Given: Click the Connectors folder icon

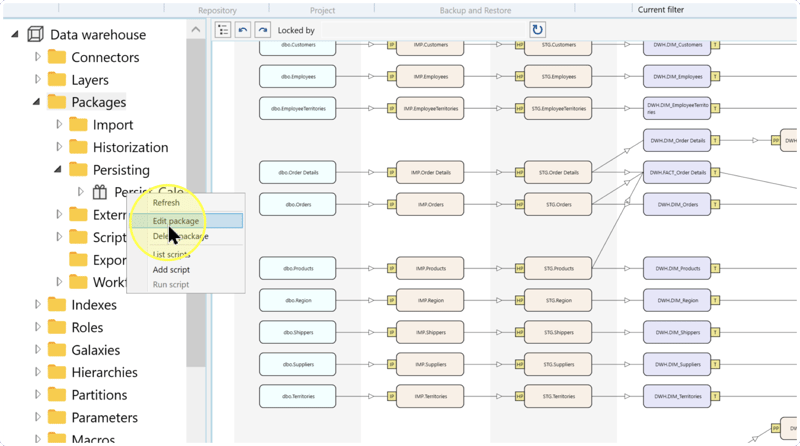Looking at the screenshot, I should 57,57.
